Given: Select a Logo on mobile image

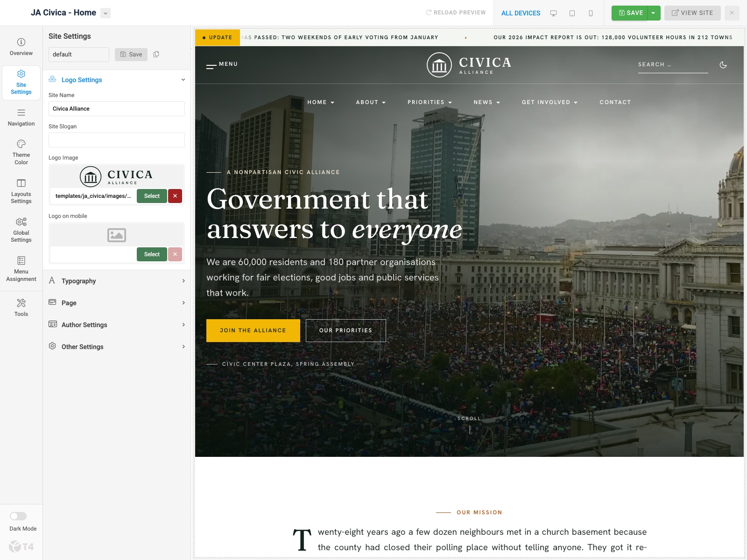Looking at the screenshot, I should tap(152, 254).
